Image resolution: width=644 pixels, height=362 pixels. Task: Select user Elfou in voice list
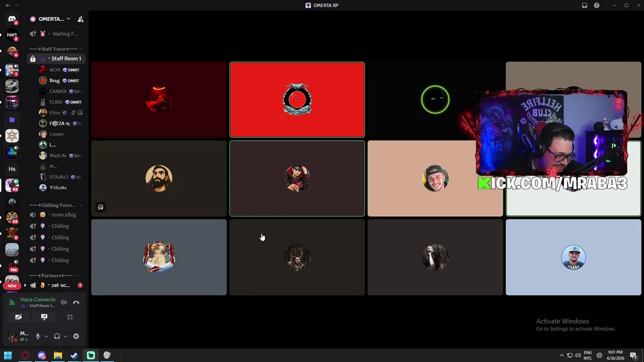[x=60, y=113]
